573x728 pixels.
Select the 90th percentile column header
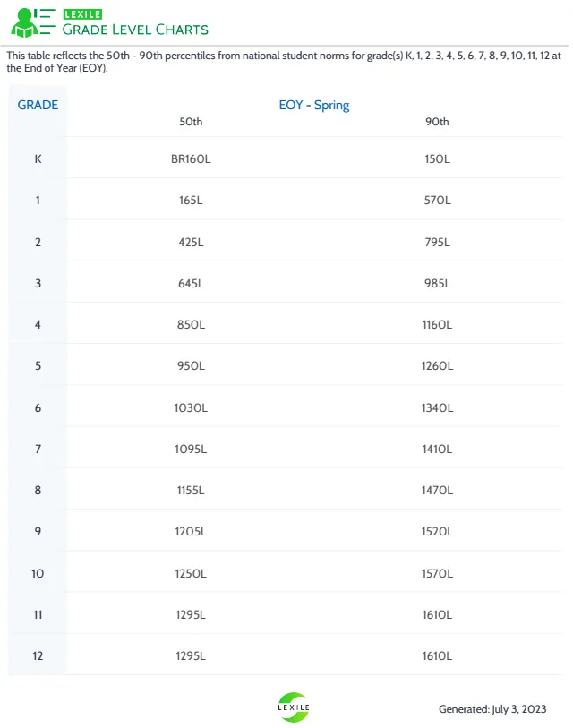[x=437, y=122]
